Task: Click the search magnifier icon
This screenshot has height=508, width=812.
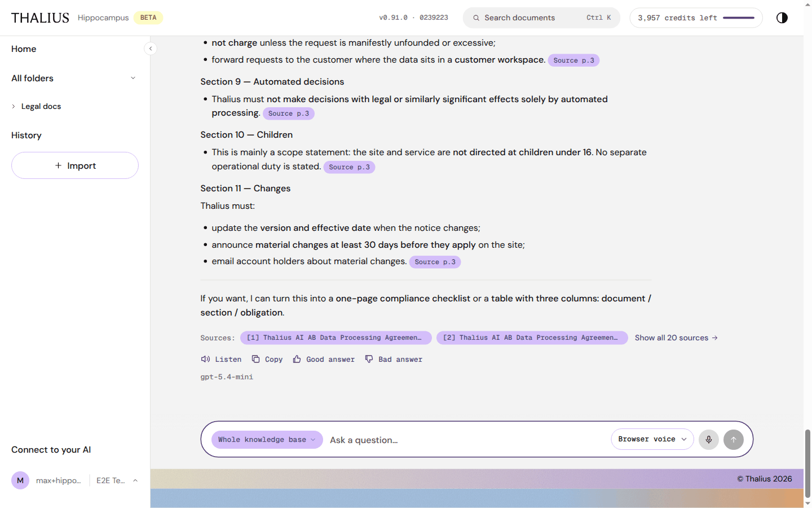Action: click(476, 18)
